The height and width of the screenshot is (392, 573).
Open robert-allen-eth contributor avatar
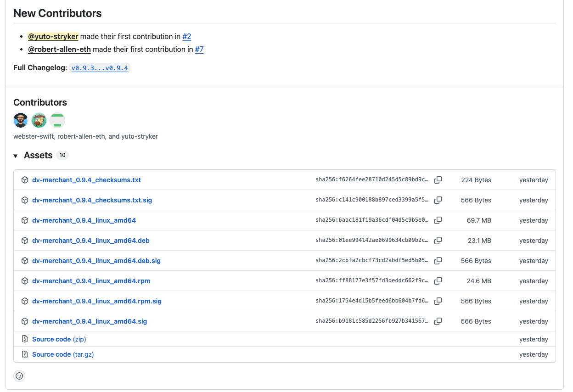(39, 120)
